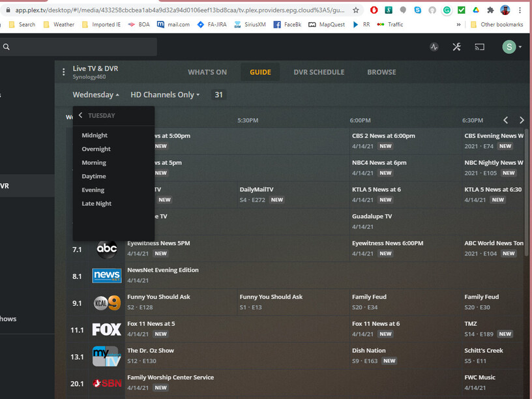The height and width of the screenshot is (399, 532).
Task: Select Morning in the time menu
Action: (x=94, y=162)
